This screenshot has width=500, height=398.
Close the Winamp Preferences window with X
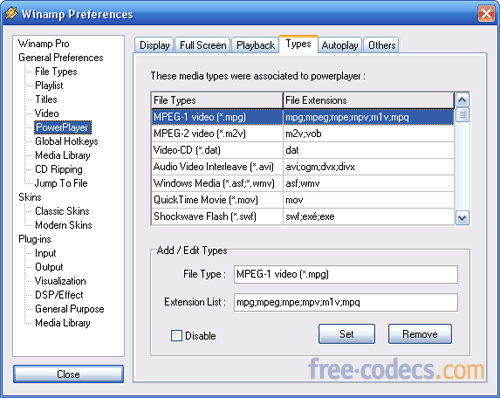point(486,14)
